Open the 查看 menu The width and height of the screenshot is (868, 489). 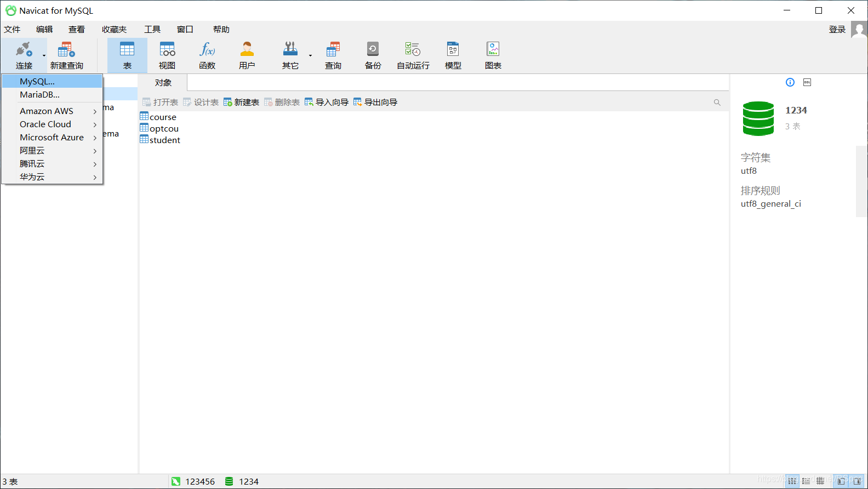(77, 30)
